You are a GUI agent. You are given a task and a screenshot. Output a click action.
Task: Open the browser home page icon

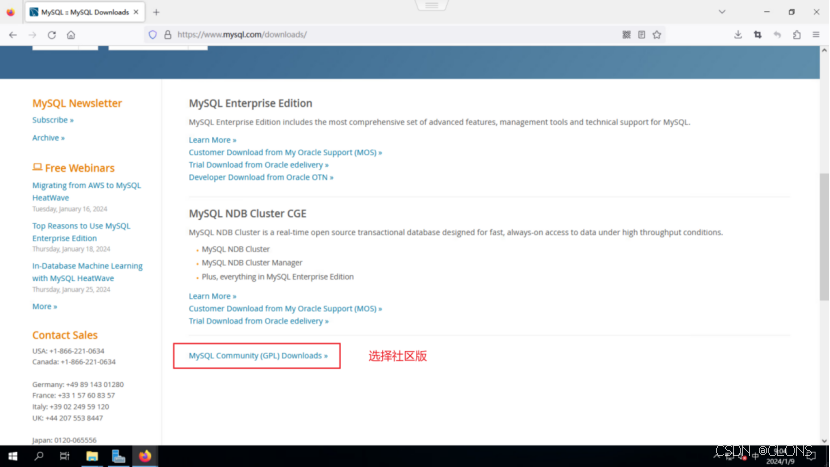click(71, 35)
